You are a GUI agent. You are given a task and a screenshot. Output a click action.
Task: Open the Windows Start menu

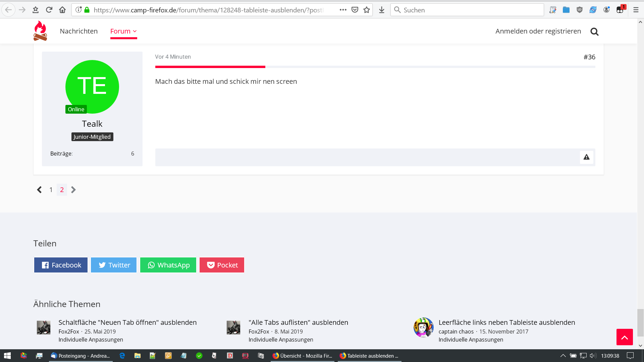(x=7, y=356)
